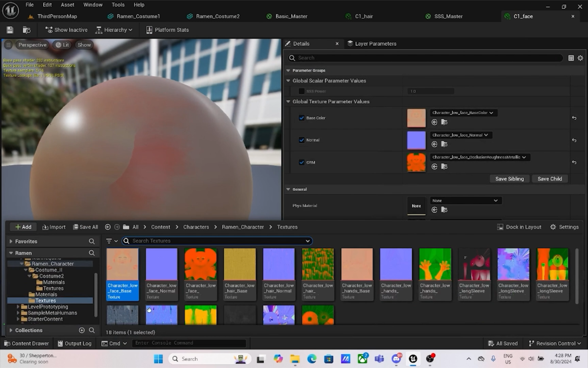Click Save All in Content Browser

tap(86, 227)
